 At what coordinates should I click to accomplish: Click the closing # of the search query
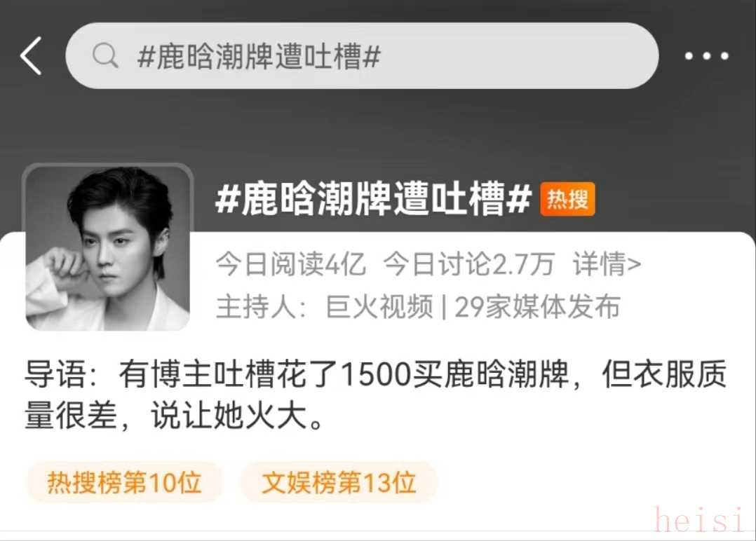click(x=371, y=56)
